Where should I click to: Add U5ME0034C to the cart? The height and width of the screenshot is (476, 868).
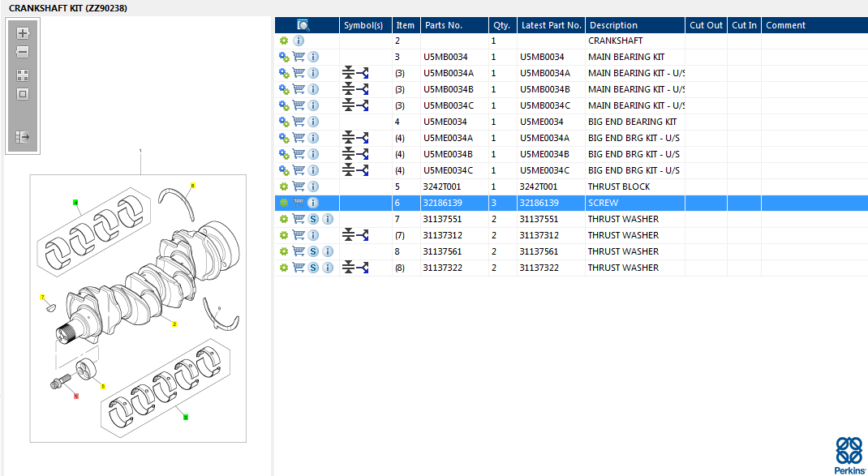point(299,170)
